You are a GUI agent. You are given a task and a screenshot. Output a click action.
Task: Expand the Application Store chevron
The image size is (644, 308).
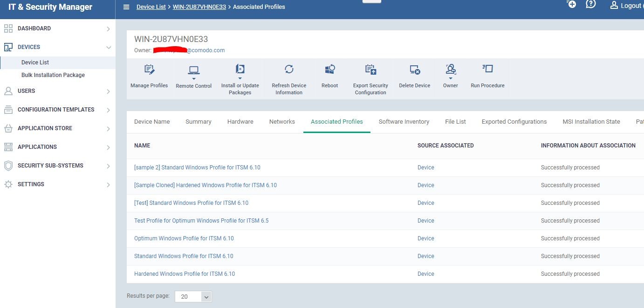tap(108, 129)
